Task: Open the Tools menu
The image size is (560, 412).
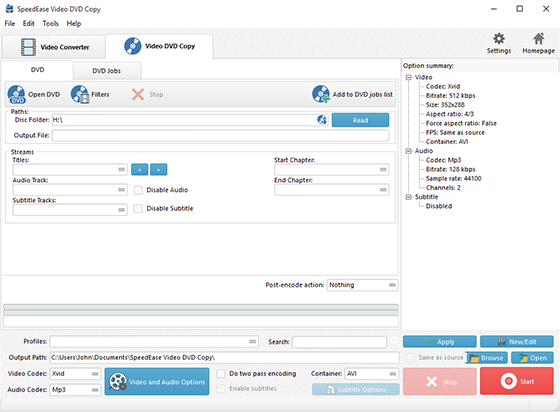Action: (50, 24)
